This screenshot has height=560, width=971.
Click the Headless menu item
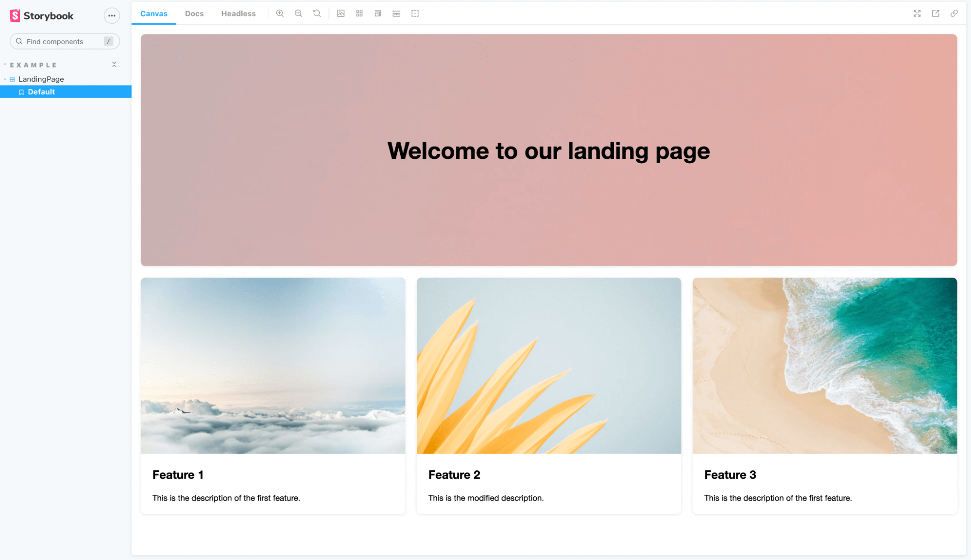tap(238, 13)
